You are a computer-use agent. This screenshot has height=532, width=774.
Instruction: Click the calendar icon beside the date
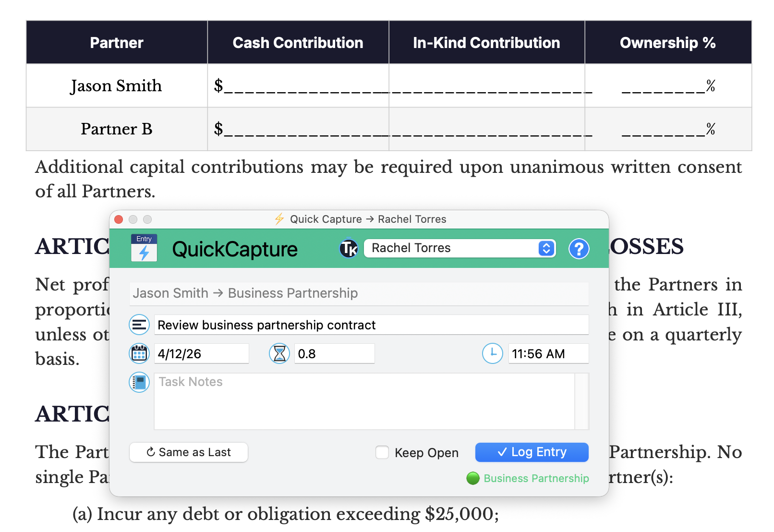click(x=139, y=353)
